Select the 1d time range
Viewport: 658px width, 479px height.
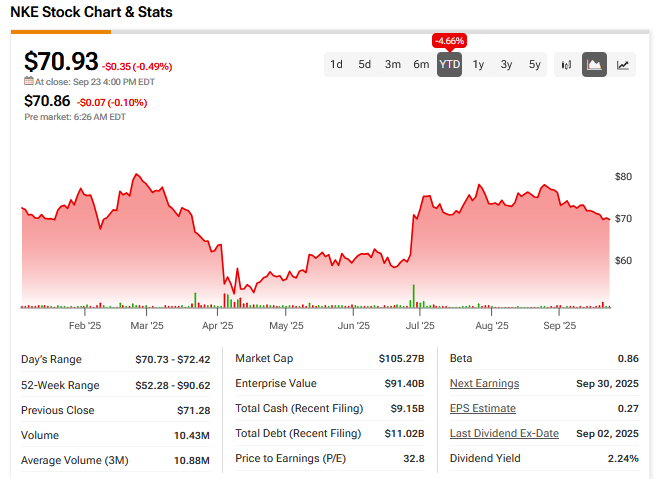(x=336, y=64)
